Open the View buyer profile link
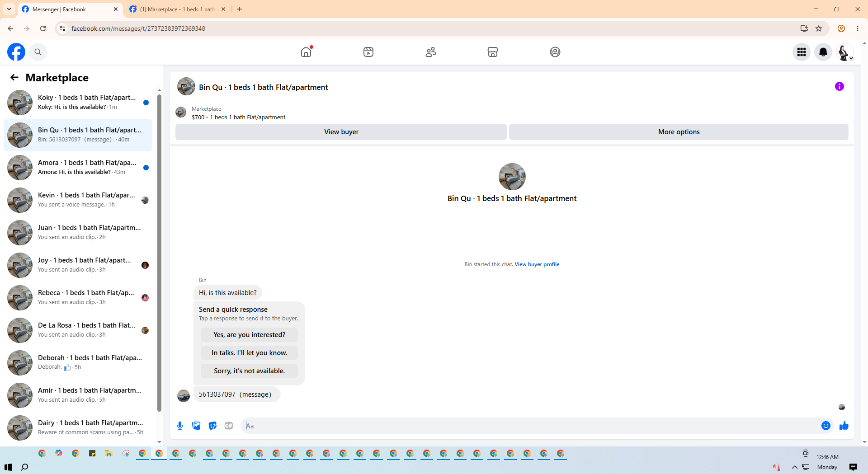Screen dimensions: 868x474 point(537,264)
